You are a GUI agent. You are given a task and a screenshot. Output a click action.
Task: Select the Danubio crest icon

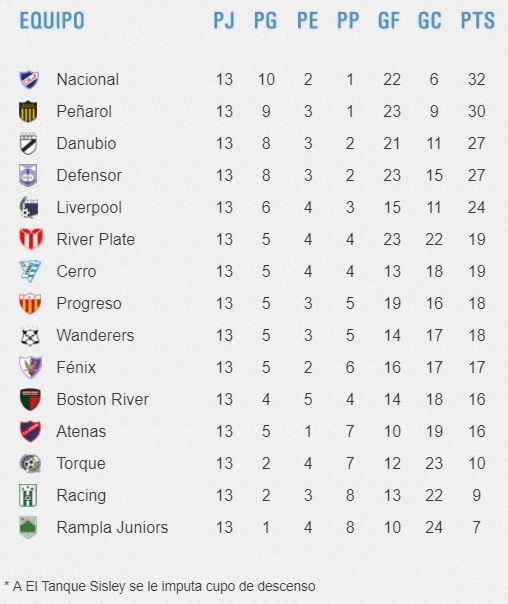(x=28, y=143)
